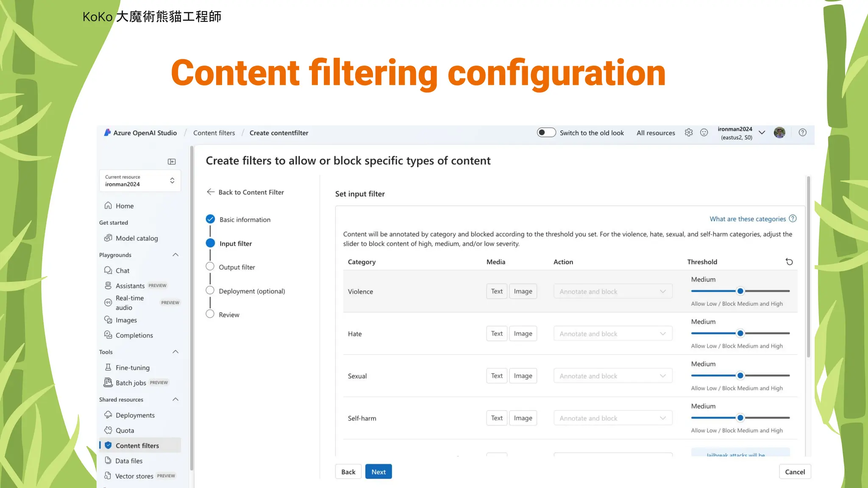
Task: Toggle Text media for Violence
Action: (x=497, y=291)
